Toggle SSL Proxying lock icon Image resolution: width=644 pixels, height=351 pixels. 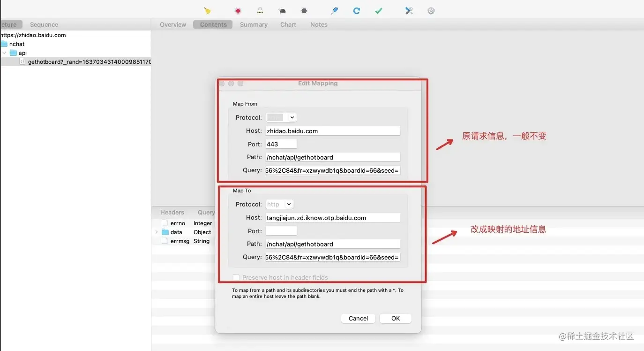point(260,11)
